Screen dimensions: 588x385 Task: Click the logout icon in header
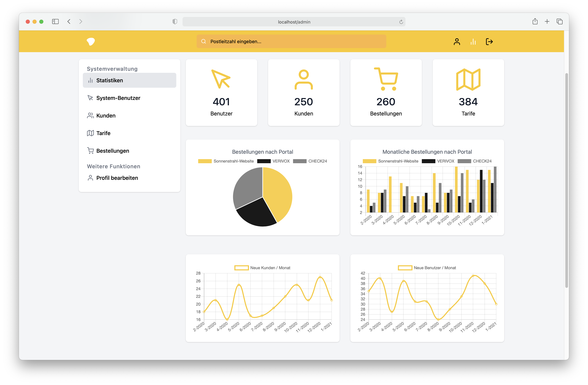coord(489,41)
